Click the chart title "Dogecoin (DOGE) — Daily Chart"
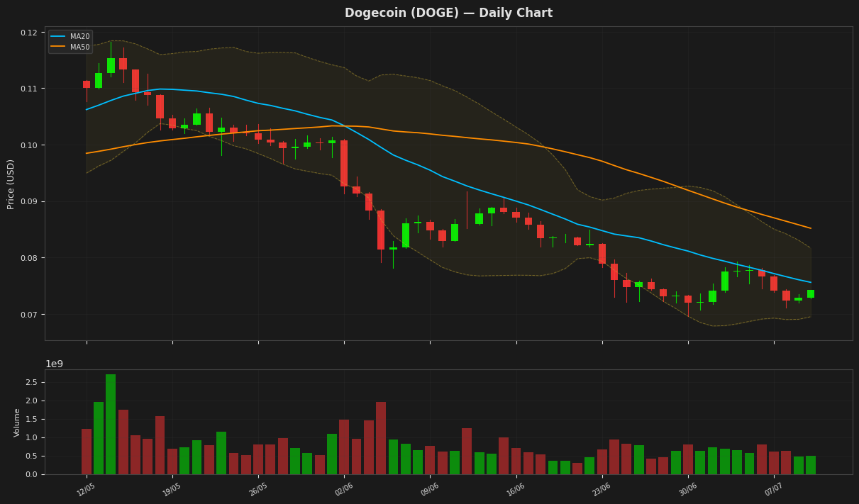 (x=448, y=13)
